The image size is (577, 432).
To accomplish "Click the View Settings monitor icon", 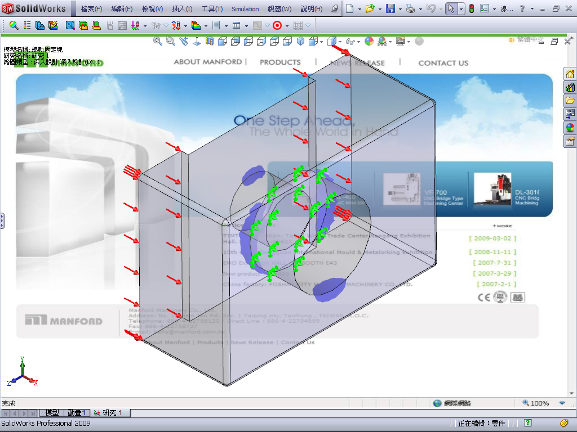I will pyautogui.click(x=400, y=41).
